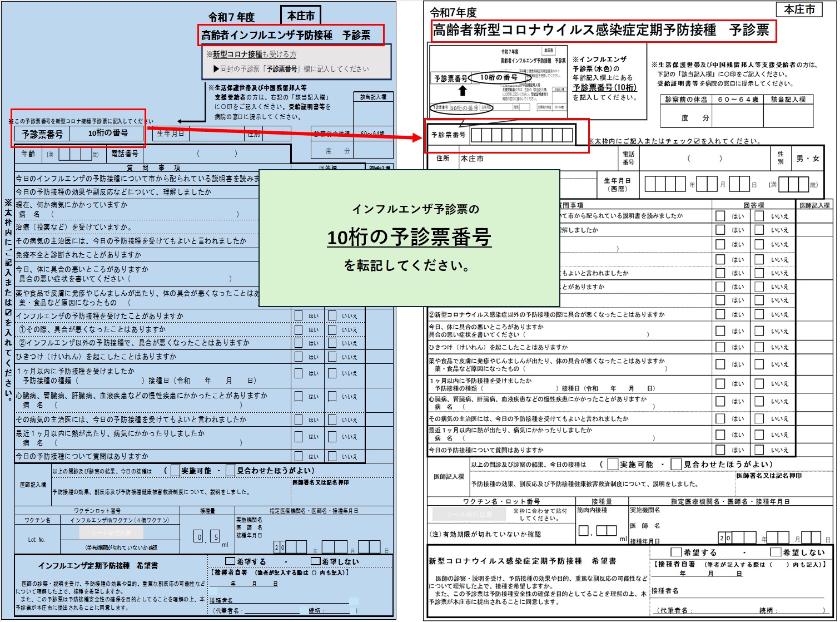Check いいえ for その病気の主治医 lower row, blue form
The height and width of the screenshot is (622, 840).
(332, 419)
